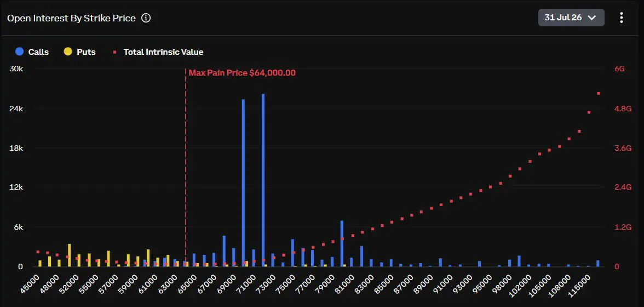Click the 63000 strike axis label
Image resolution: width=644 pixels, height=307 pixels.
169,283
